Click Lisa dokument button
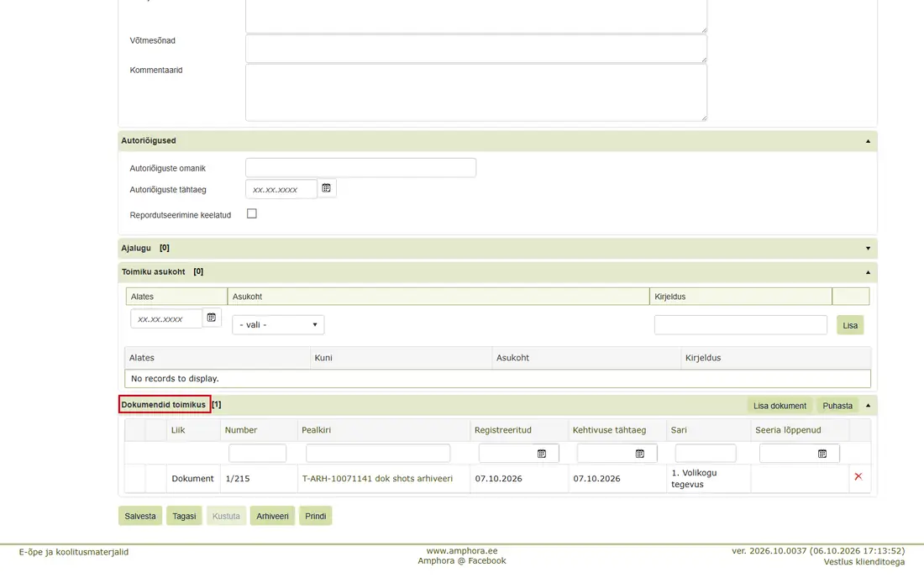The height and width of the screenshot is (578, 924). coord(780,406)
